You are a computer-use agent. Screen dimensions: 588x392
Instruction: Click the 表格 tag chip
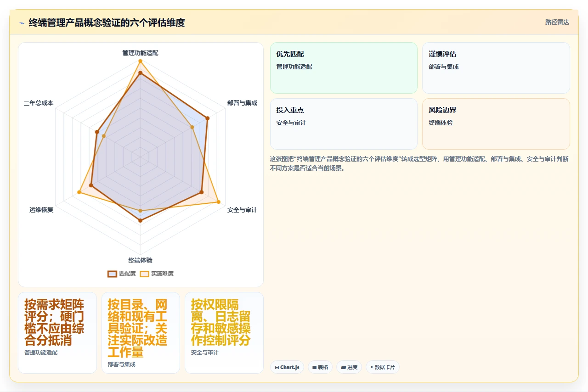[320, 367]
